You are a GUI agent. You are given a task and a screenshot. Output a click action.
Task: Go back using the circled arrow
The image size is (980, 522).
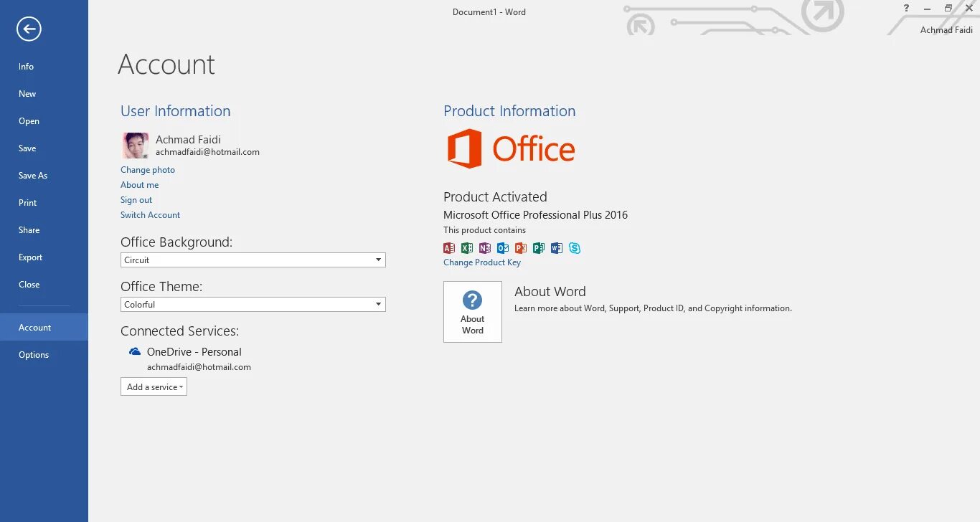(29, 29)
